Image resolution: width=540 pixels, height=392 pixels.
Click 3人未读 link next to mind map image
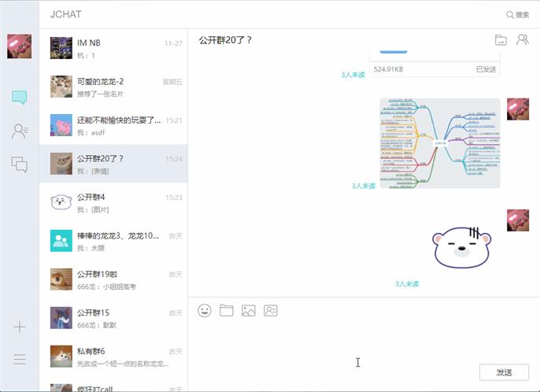point(364,186)
